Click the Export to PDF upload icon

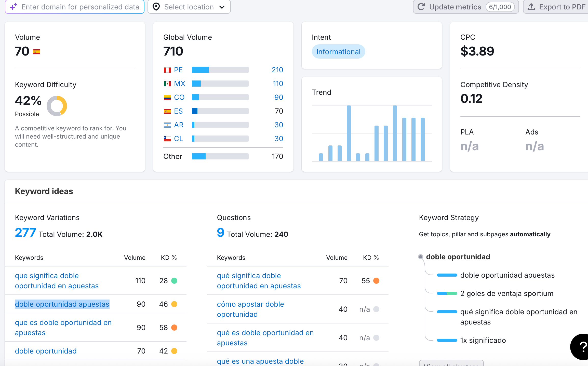click(x=531, y=7)
